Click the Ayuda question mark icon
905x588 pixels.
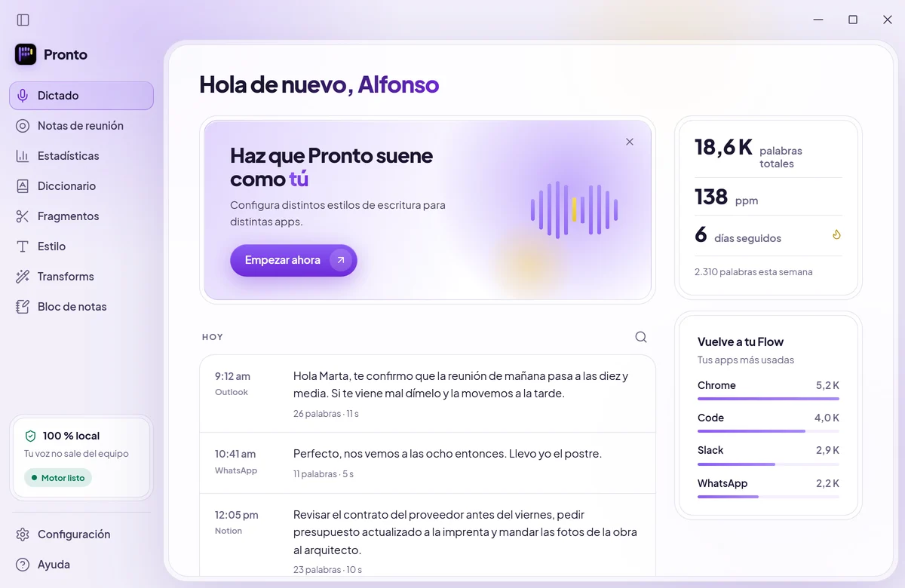[23, 565]
